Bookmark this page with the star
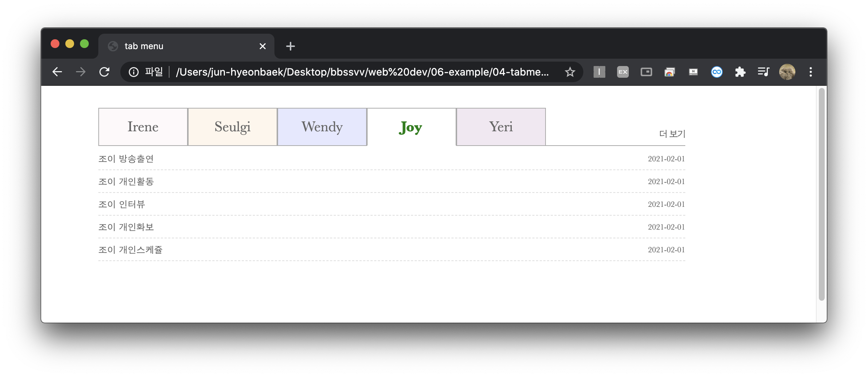 coord(570,72)
